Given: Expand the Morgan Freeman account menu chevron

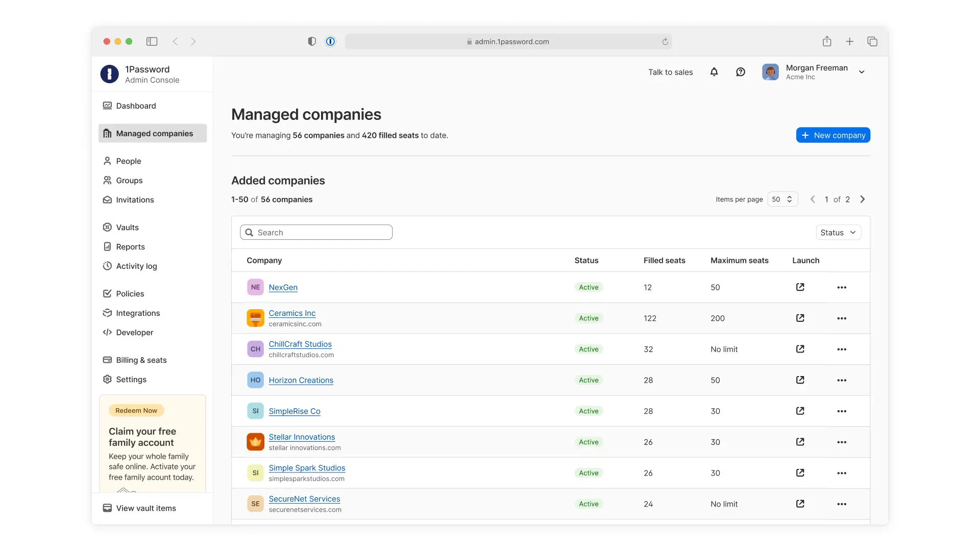Looking at the screenshot, I should (862, 72).
